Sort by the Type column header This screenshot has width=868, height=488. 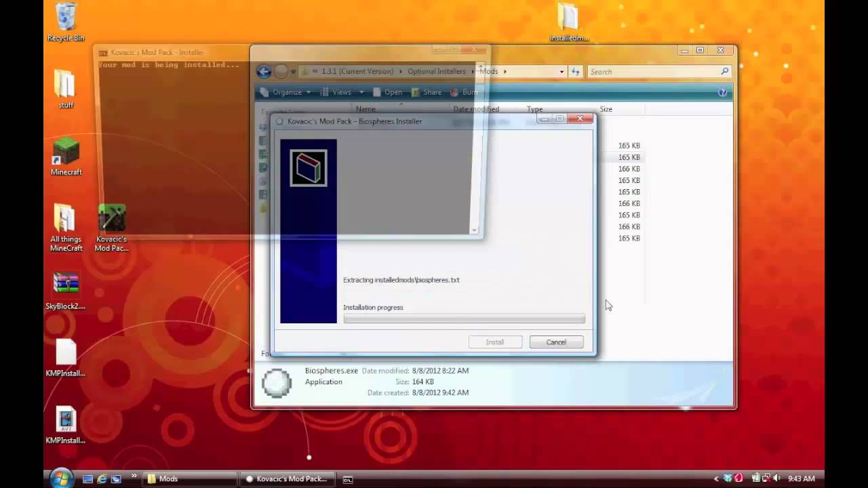pos(534,108)
